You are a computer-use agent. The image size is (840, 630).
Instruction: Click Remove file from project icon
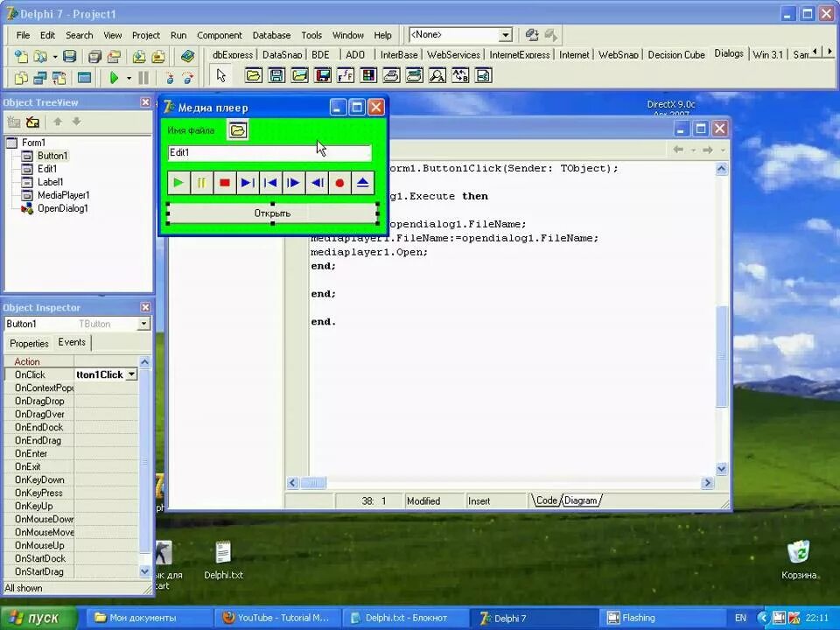point(158,56)
